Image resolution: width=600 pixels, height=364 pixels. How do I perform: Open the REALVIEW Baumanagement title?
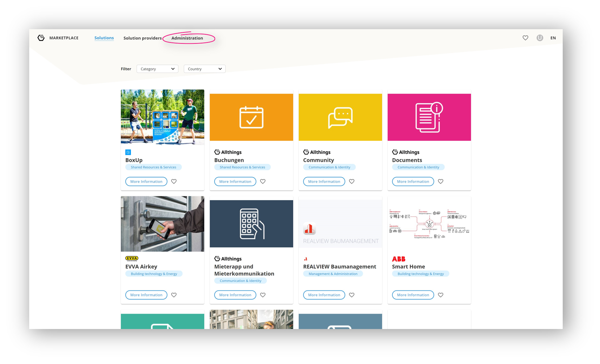click(x=340, y=266)
